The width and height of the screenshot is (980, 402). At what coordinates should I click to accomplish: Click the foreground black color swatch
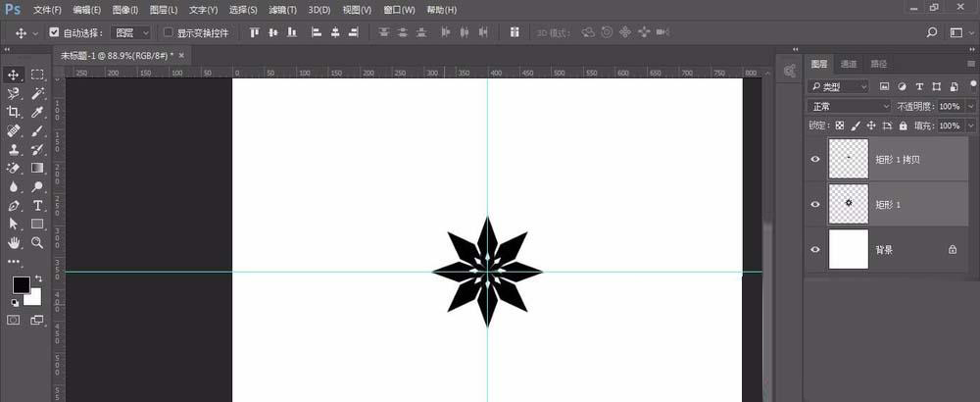click(x=20, y=284)
